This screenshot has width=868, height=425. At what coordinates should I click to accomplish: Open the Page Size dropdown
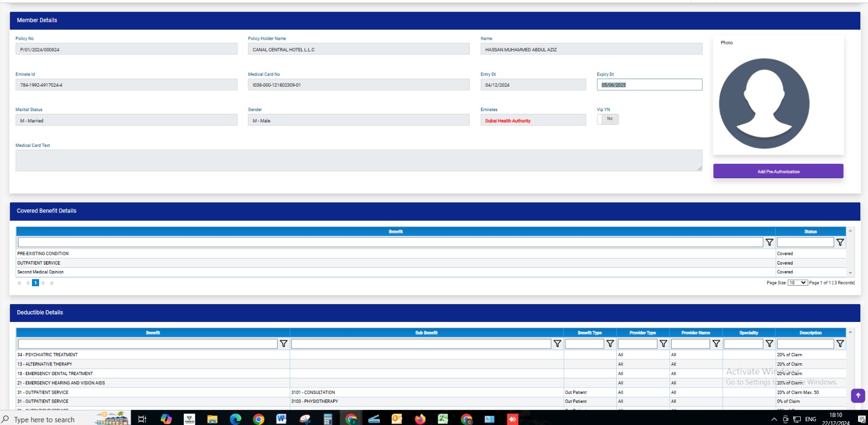coord(797,283)
